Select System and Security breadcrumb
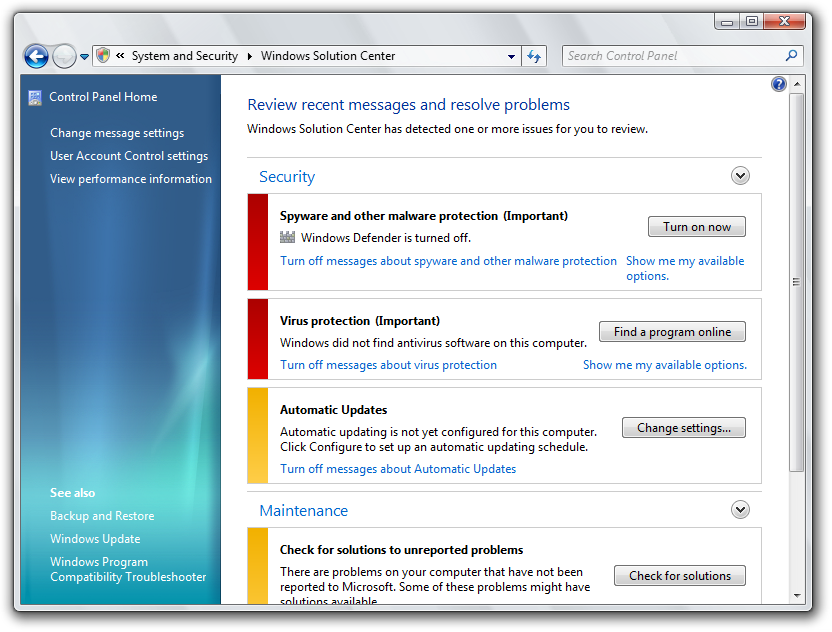This screenshot has width=832, height=632. click(185, 56)
